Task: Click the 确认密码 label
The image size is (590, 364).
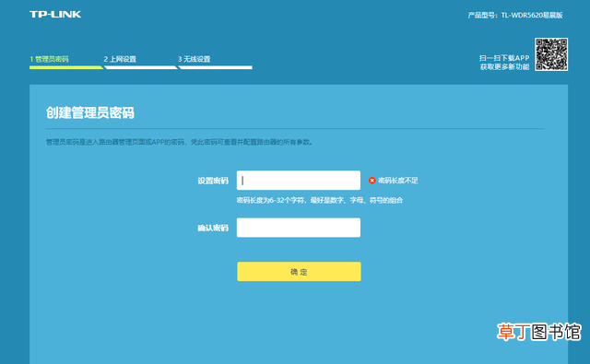Action: (x=213, y=228)
